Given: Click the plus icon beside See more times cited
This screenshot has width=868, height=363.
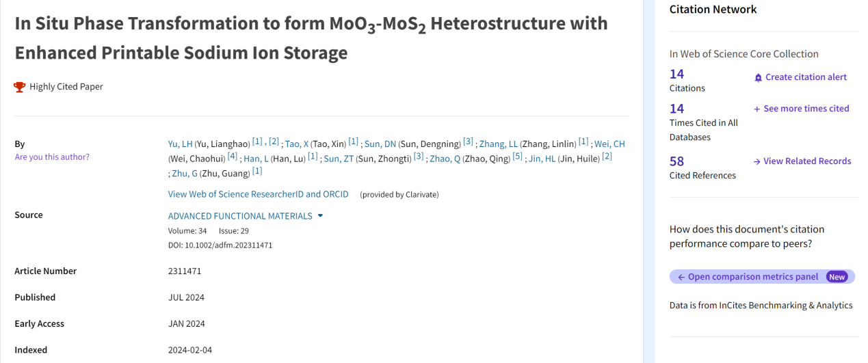Looking at the screenshot, I should [757, 109].
